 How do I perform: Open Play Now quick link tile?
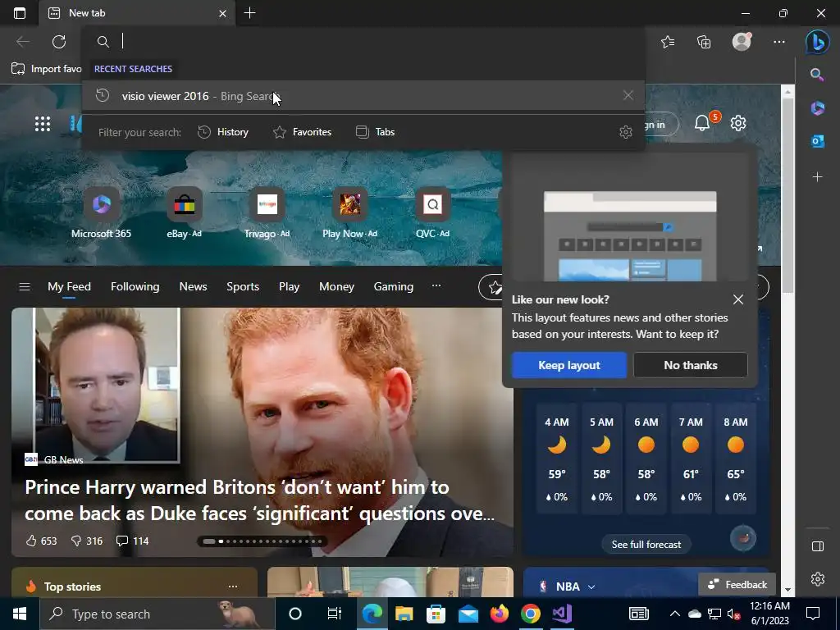[349, 212]
